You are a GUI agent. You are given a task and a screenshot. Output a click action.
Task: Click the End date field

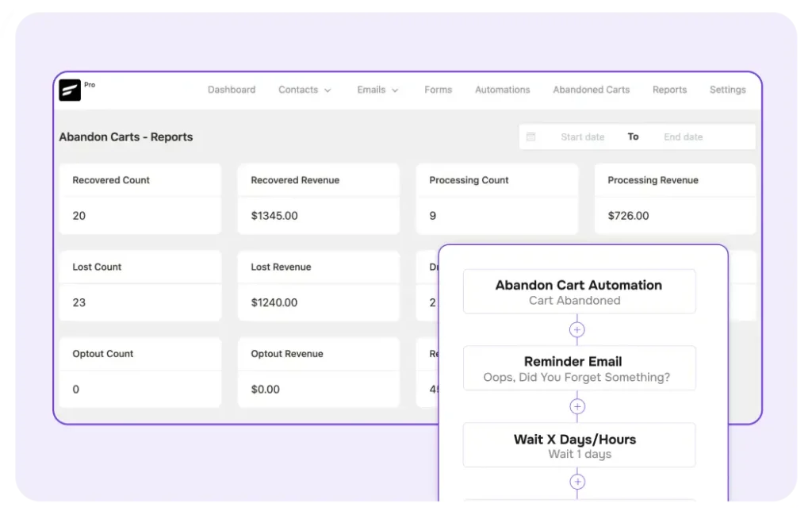[x=683, y=137]
